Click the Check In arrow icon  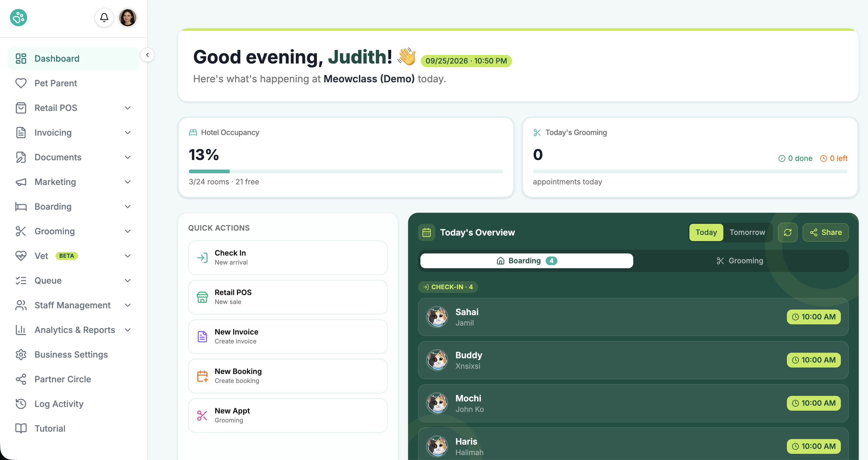tap(202, 258)
